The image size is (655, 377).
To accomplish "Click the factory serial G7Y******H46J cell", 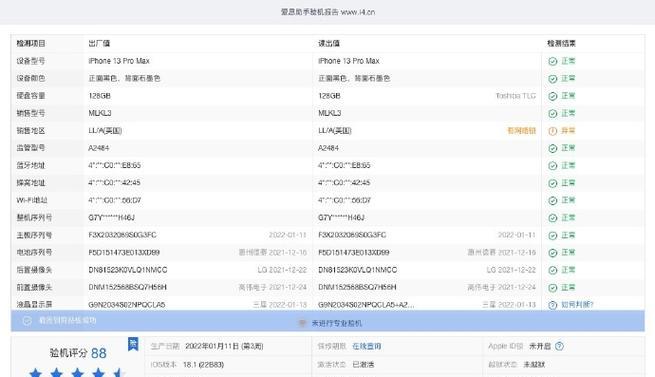I will click(x=112, y=218).
